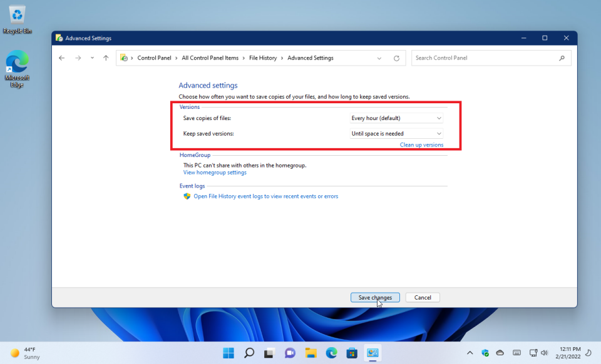The width and height of the screenshot is (601, 364).
Task: Open Task View from the taskbar
Action: coord(269,353)
